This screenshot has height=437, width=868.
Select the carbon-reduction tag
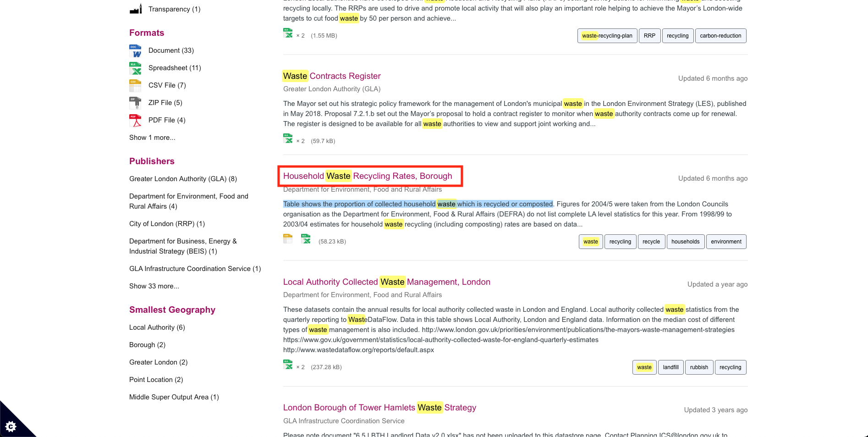point(720,36)
